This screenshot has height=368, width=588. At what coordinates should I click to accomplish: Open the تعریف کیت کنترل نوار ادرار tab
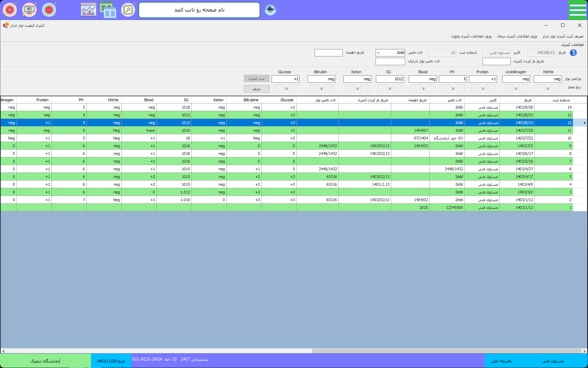click(563, 36)
